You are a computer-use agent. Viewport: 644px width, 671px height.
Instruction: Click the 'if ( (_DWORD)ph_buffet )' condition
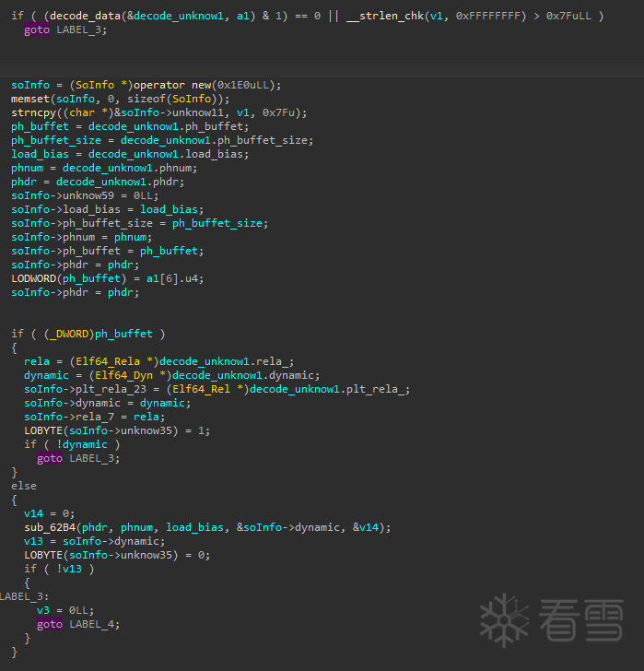88,334
